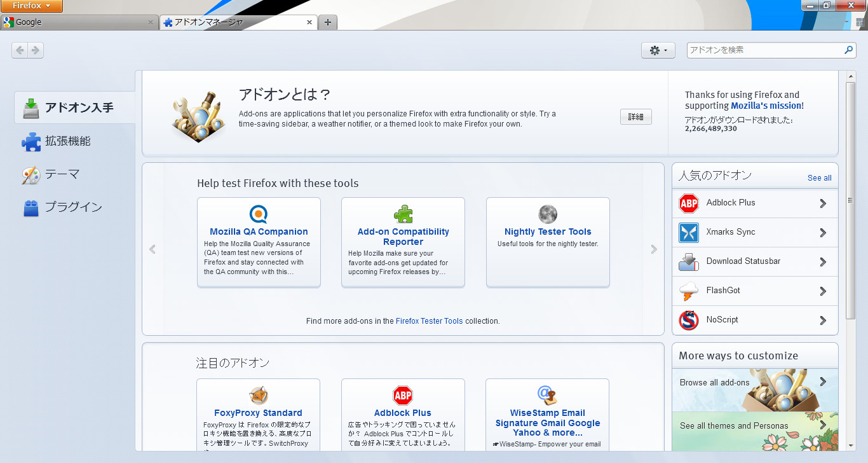Expand the Xmarks Sync row chevron
This screenshot has width=868, height=463.
(x=823, y=233)
